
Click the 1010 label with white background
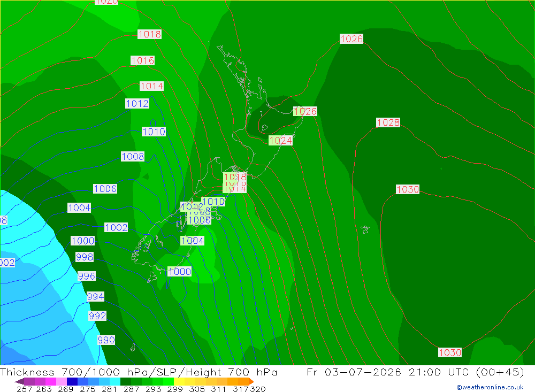154,132
